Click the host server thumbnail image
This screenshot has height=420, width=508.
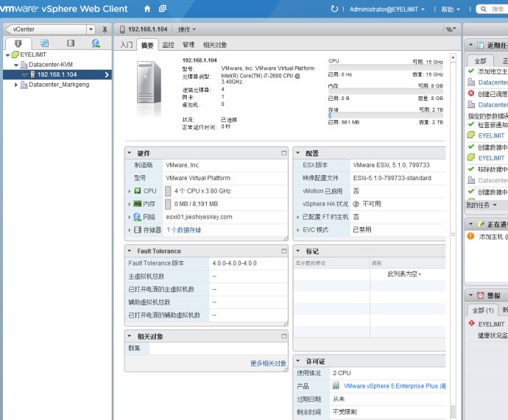(149, 83)
